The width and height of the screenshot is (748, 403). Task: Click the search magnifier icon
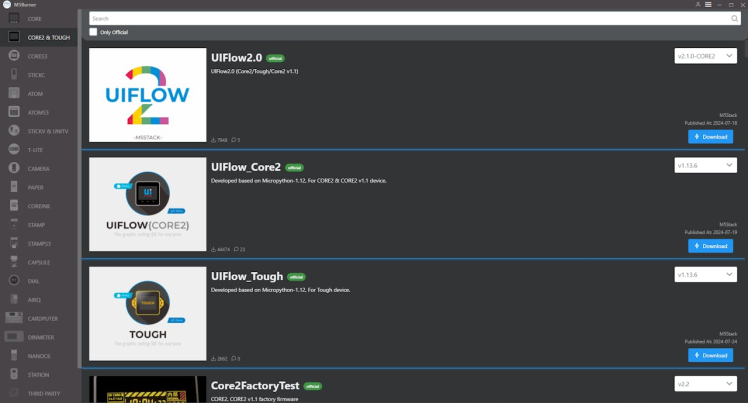[x=734, y=19]
